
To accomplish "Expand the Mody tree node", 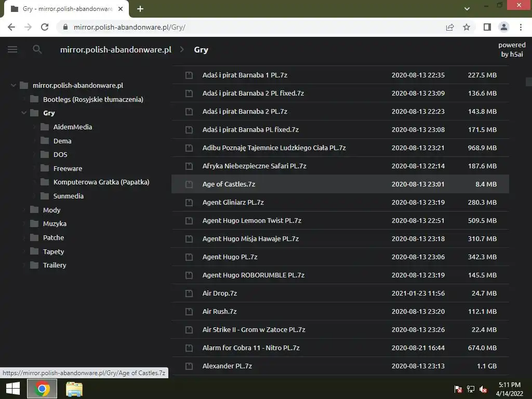I will (24, 210).
